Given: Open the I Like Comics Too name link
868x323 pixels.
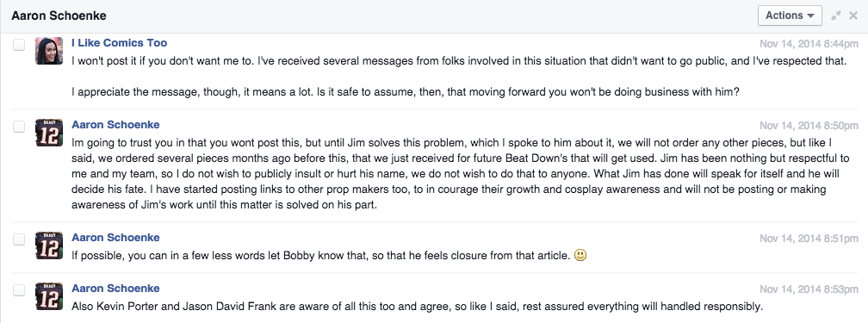Looking at the screenshot, I should 119,43.
